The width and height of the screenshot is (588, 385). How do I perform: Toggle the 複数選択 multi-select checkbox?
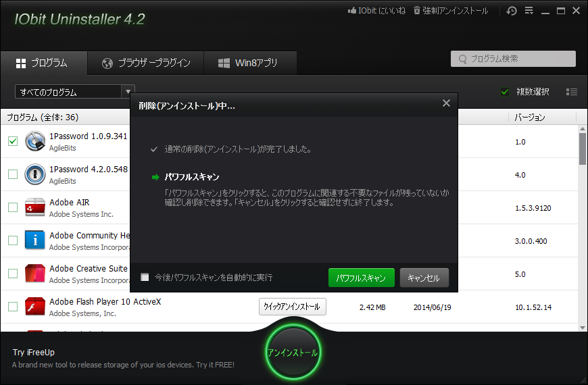505,92
